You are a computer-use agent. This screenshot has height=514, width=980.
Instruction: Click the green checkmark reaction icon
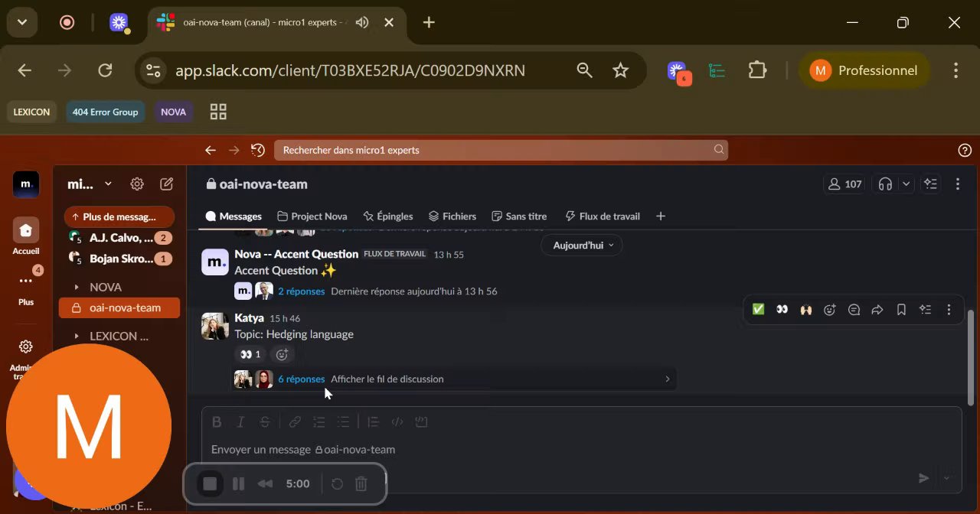tap(758, 310)
